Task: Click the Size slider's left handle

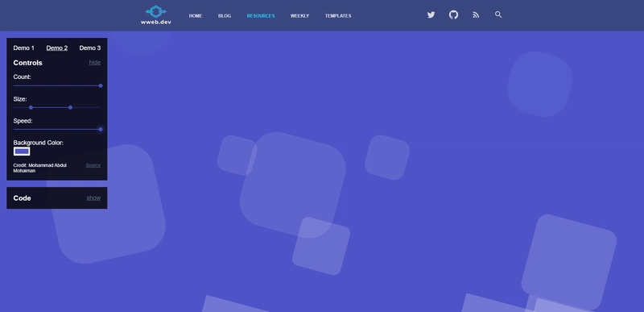Action: pos(31,107)
